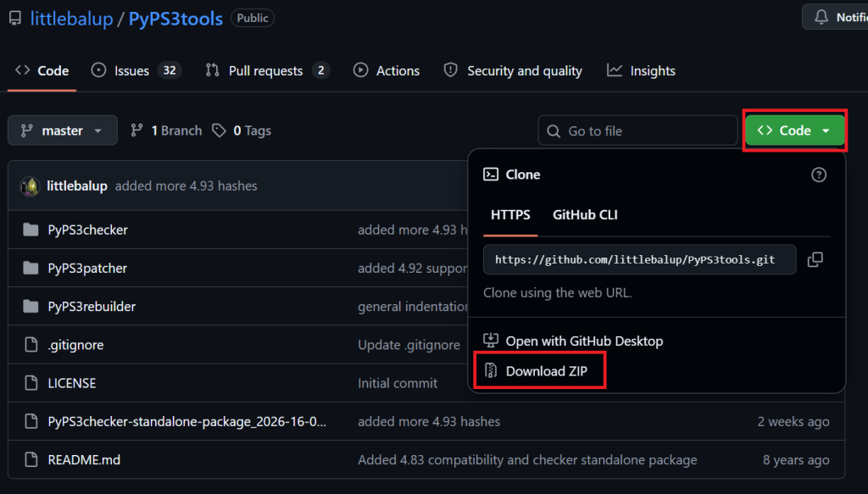
Task: Click the PyPS3patcher folder icon
Action: tap(31, 269)
